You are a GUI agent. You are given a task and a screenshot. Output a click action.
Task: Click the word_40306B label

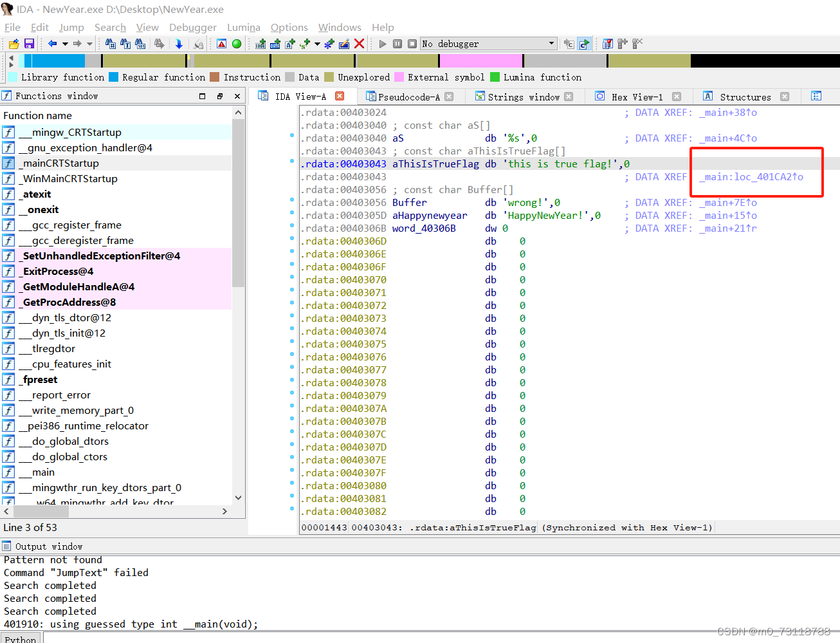pos(424,228)
